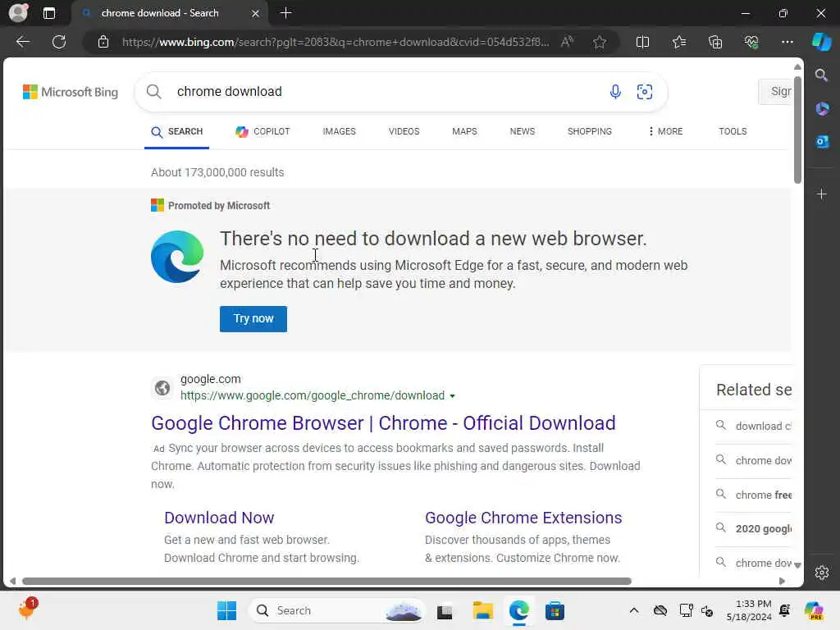Add this page to favorites star
This screenshot has width=840, height=630.
point(600,42)
